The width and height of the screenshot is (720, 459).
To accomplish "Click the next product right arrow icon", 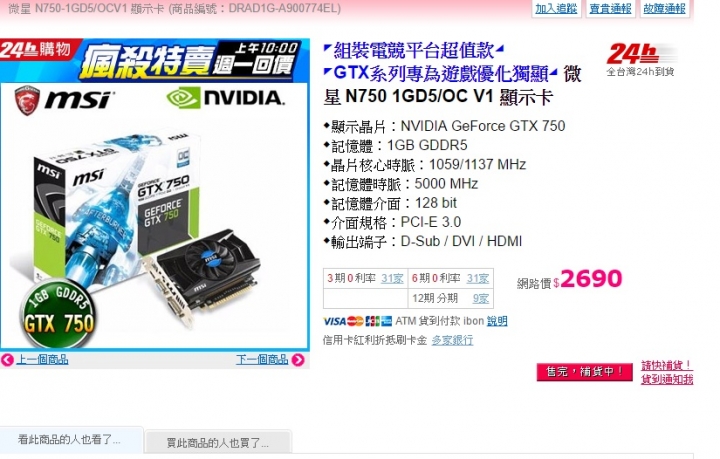I will [x=298, y=360].
